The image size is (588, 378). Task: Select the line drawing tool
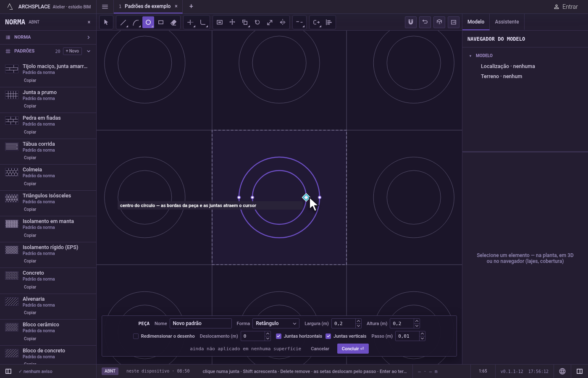123,22
